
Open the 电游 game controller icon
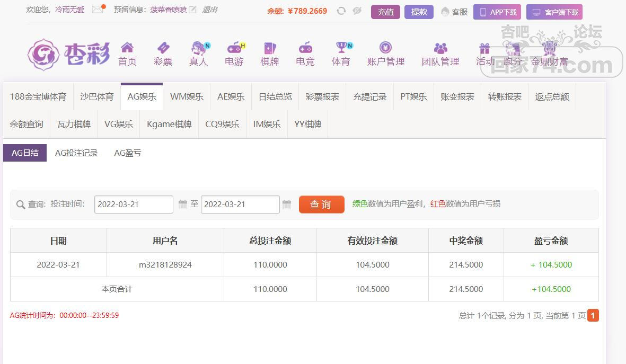234,48
